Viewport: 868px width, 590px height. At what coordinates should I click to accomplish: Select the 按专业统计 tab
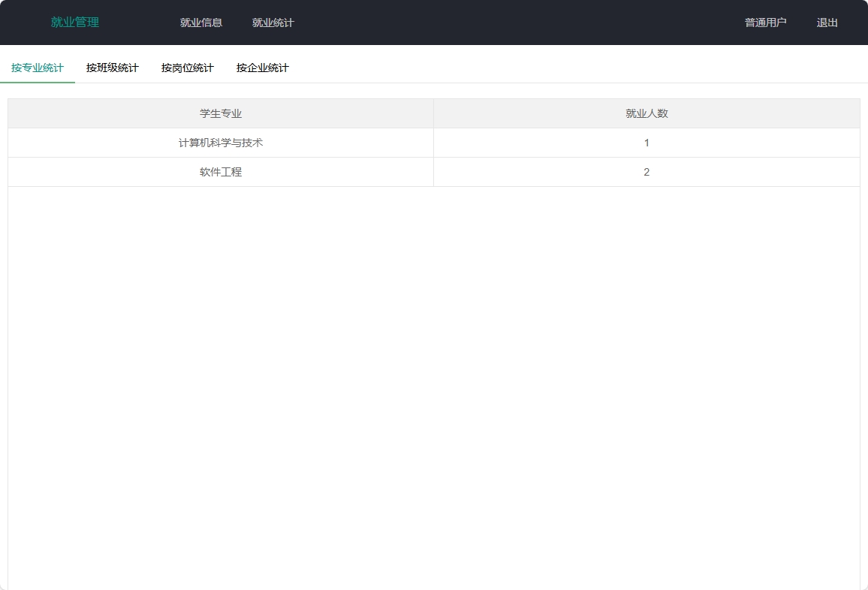coord(38,67)
